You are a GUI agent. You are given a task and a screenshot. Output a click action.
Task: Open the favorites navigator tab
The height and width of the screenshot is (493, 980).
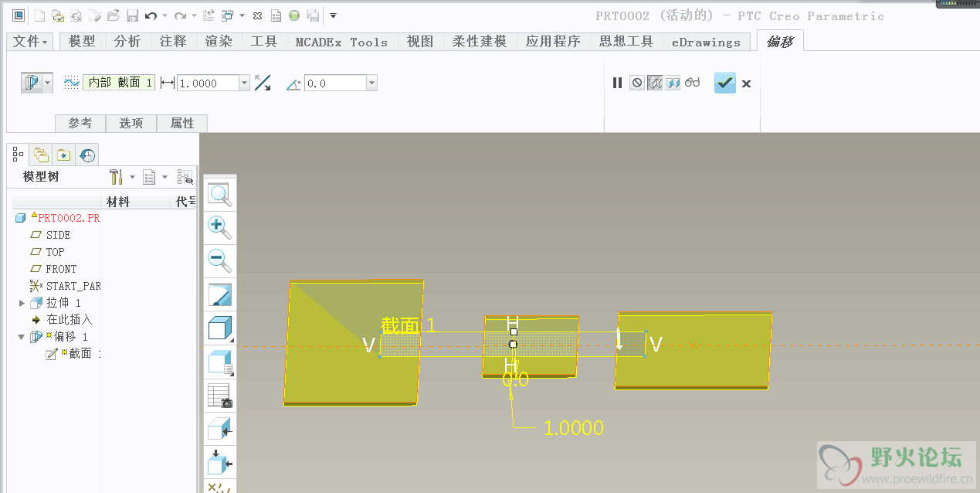63,155
